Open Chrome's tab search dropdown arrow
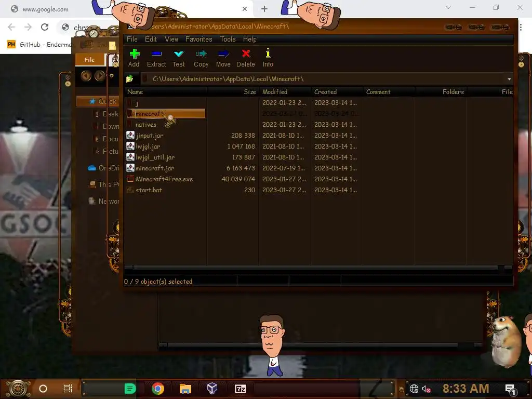The image size is (532, 399). 448,7
